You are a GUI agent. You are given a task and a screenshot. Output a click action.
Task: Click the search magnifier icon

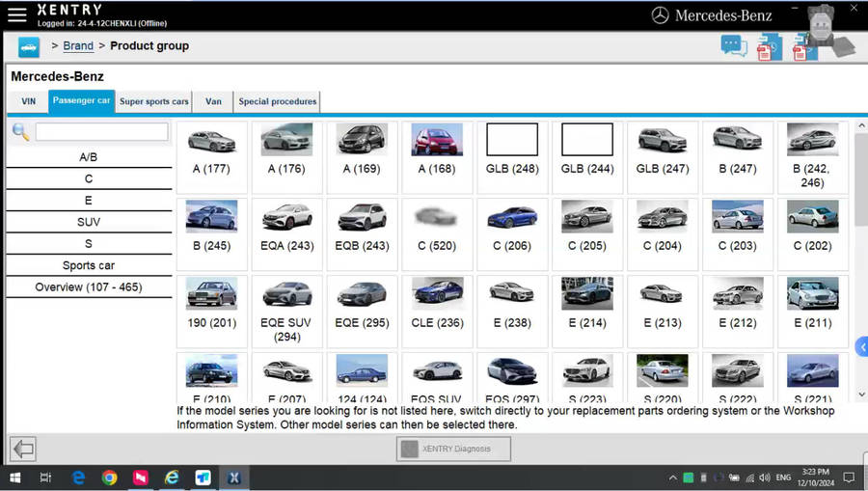pyautogui.click(x=20, y=132)
